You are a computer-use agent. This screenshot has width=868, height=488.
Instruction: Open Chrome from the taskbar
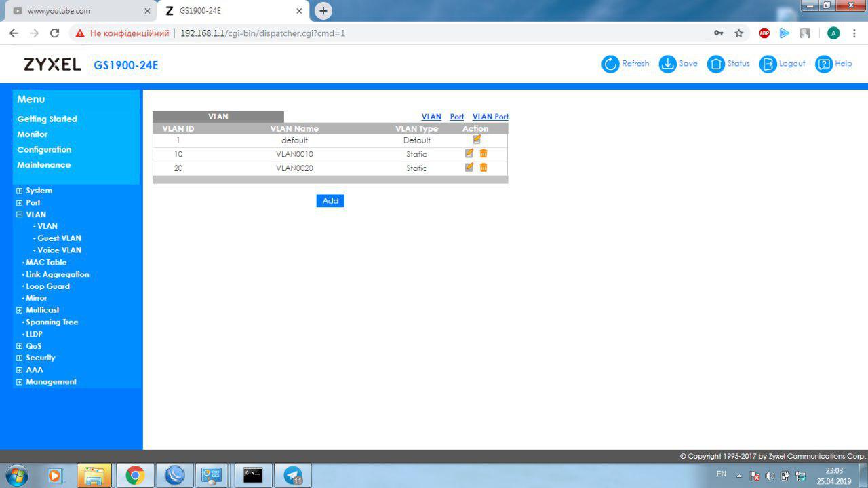coord(134,475)
